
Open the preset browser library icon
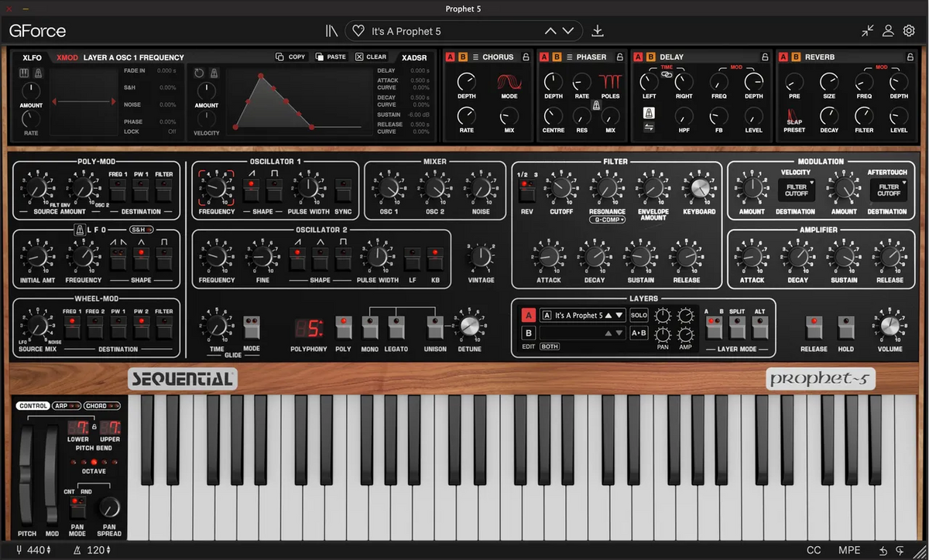331,31
